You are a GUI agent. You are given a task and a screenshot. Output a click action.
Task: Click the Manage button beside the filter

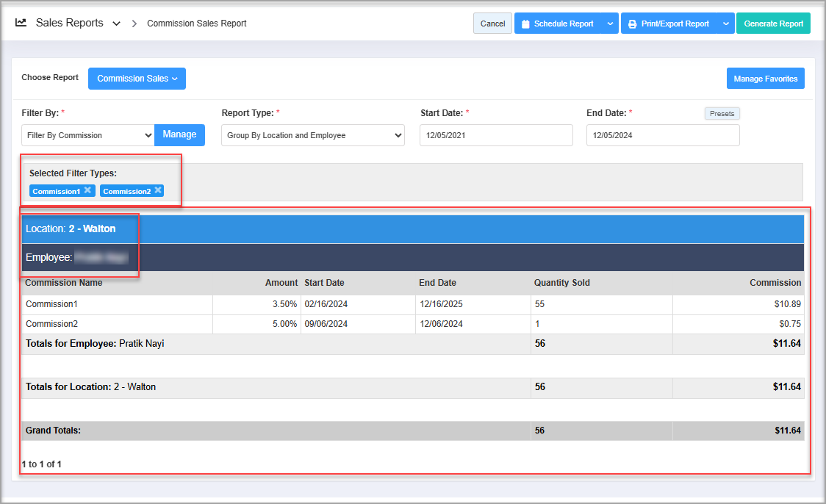(179, 134)
